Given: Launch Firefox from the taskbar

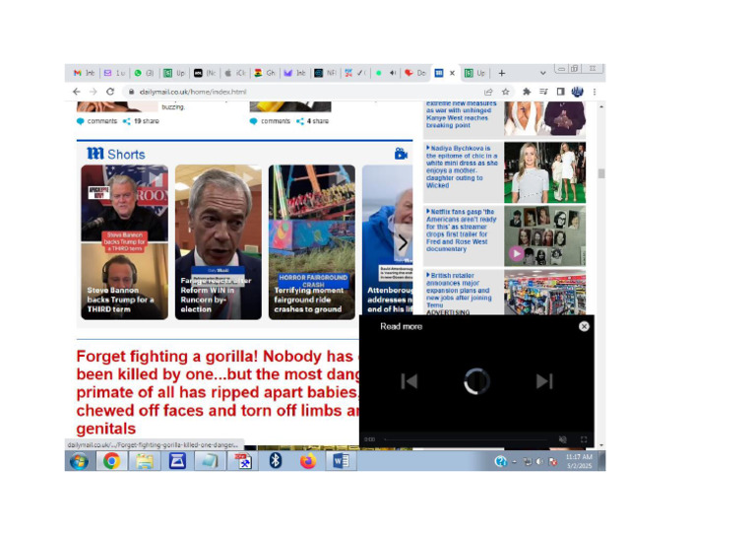Looking at the screenshot, I should pyautogui.click(x=308, y=462).
